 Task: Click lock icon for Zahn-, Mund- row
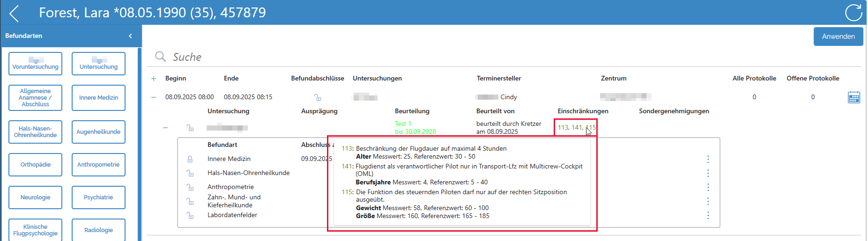tap(190, 201)
